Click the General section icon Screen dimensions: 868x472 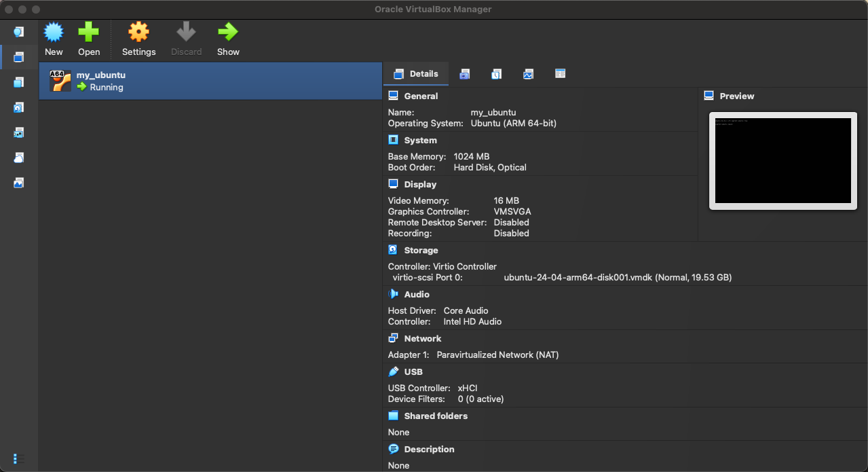[x=394, y=96]
